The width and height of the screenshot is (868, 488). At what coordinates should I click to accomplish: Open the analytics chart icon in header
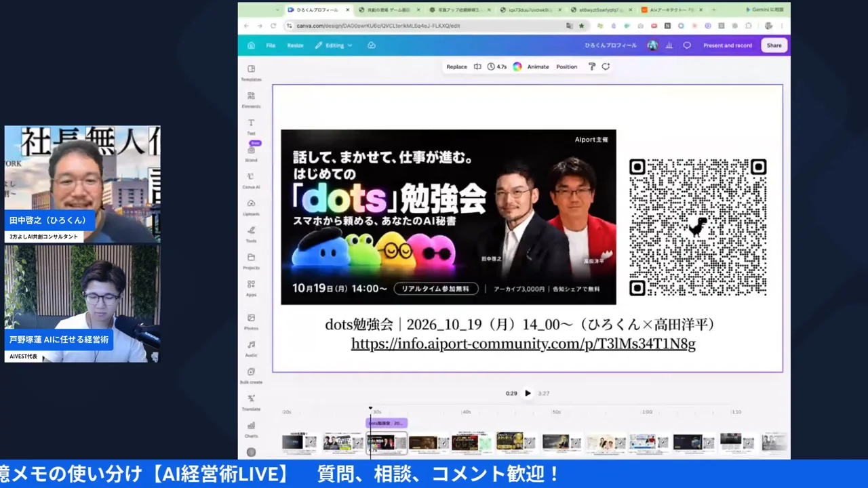pyautogui.click(x=669, y=45)
